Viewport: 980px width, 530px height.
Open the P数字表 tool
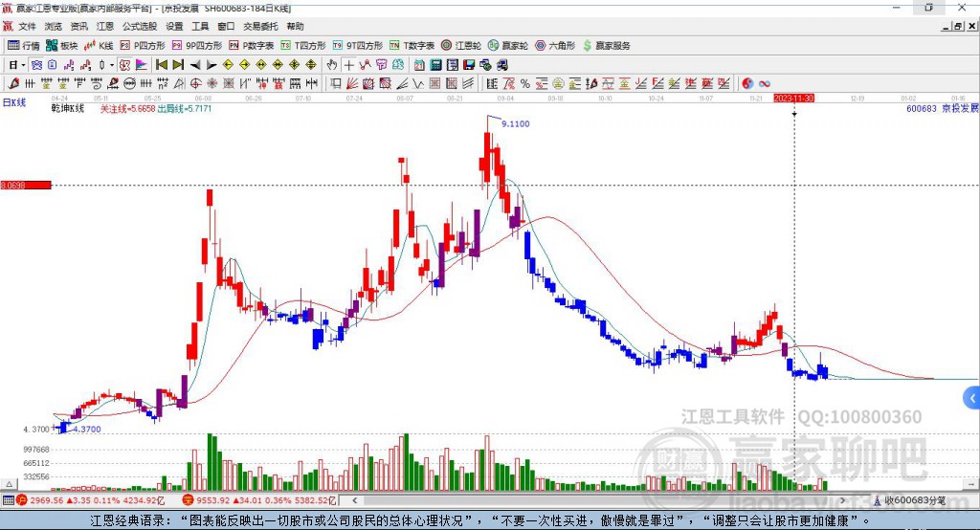[x=252, y=46]
